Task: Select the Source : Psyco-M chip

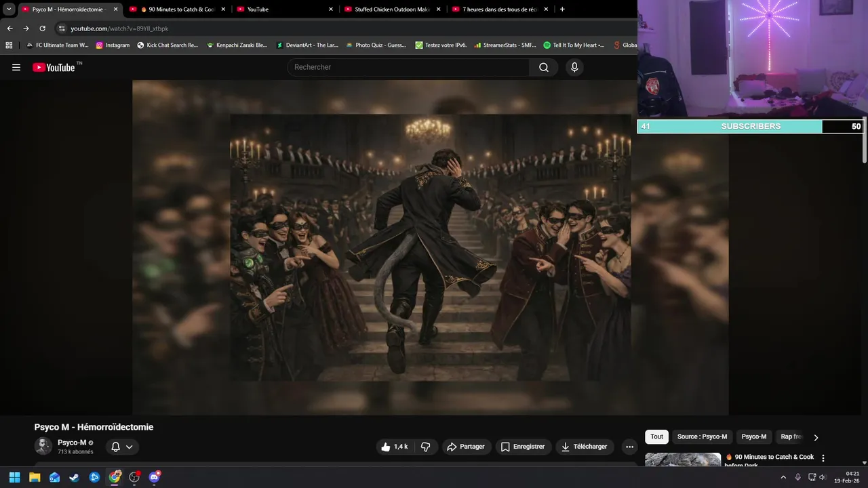Action: pos(702,437)
